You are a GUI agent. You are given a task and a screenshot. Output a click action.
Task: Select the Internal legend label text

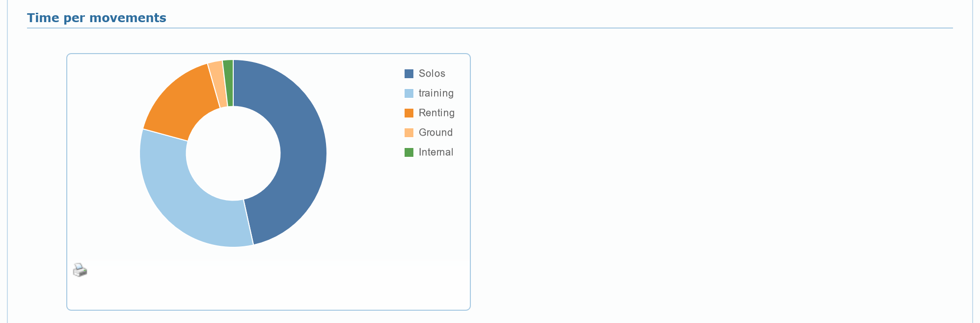click(436, 152)
